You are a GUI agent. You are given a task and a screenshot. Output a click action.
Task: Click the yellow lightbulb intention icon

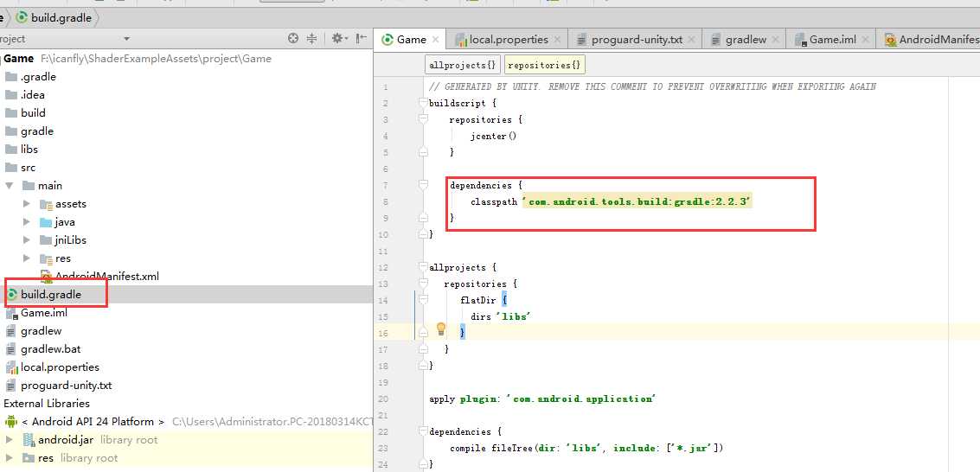pos(440,329)
